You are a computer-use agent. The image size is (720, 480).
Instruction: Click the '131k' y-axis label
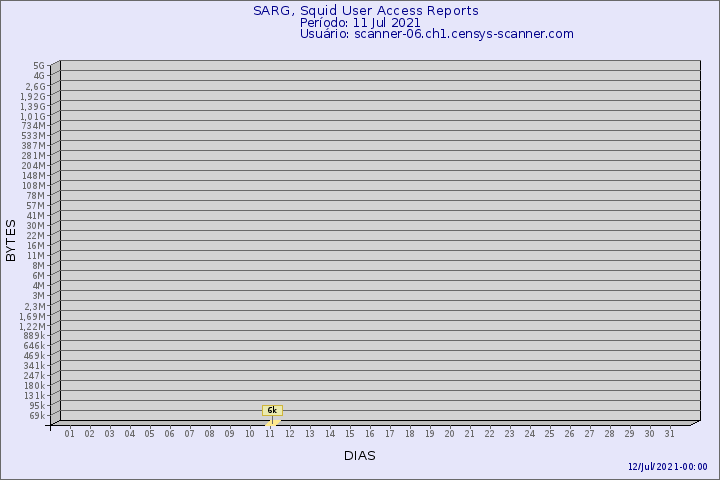point(34,396)
